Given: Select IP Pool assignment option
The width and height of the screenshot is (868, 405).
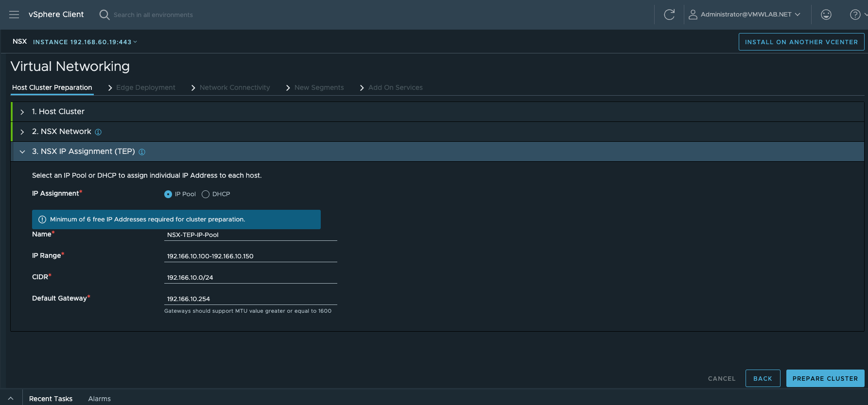Looking at the screenshot, I should 168,194.
